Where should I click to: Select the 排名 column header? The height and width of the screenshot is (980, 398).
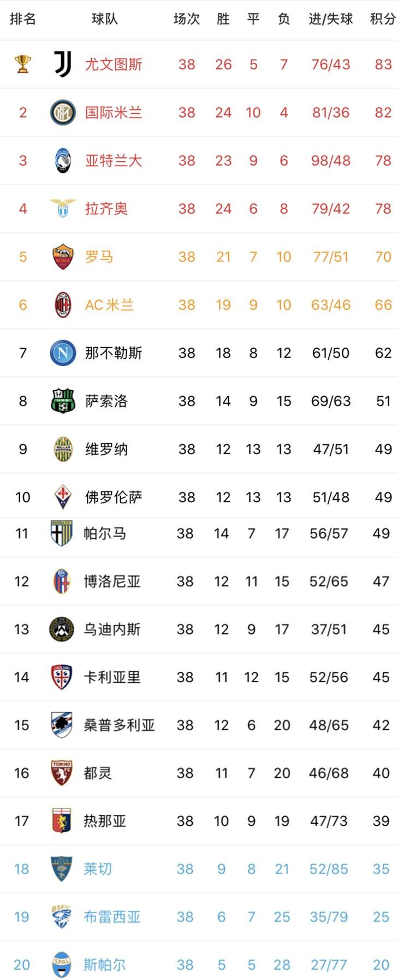pos(23,19)
